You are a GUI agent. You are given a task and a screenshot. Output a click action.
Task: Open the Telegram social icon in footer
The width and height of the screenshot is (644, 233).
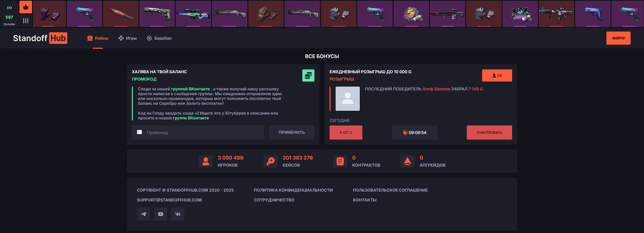(143, 214)
